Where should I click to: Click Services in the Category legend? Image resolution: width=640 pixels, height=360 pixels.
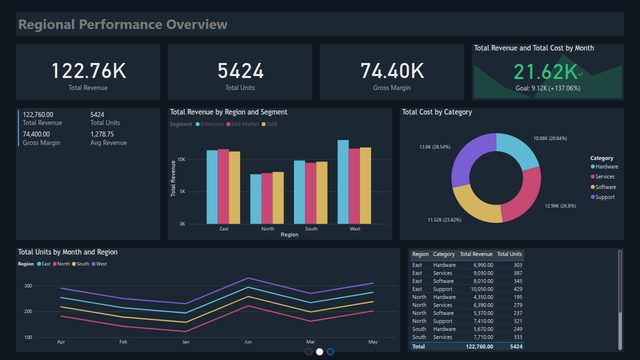(x=602, y=177)
